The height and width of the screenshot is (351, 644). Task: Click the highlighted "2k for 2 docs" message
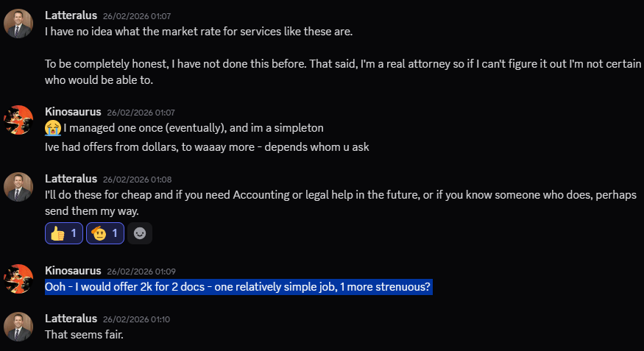tap(238, 287)
